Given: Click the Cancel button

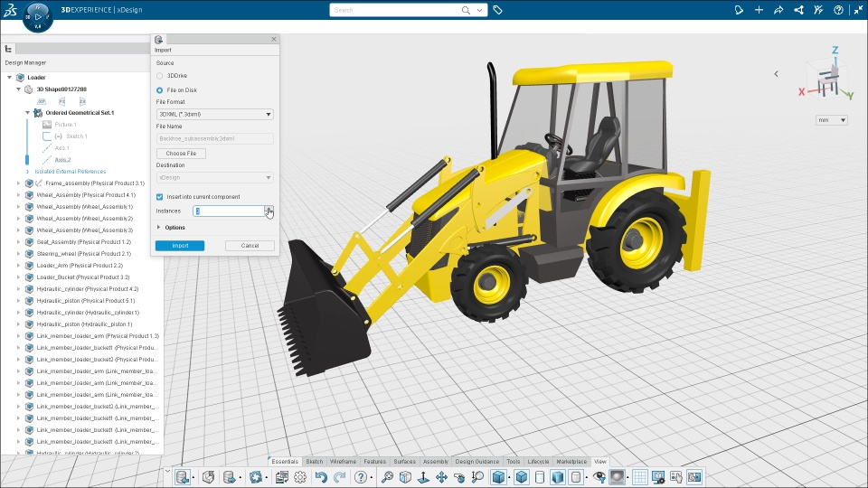Looking at the screenshot, I should pyautogui.click(x=250, y=246).
